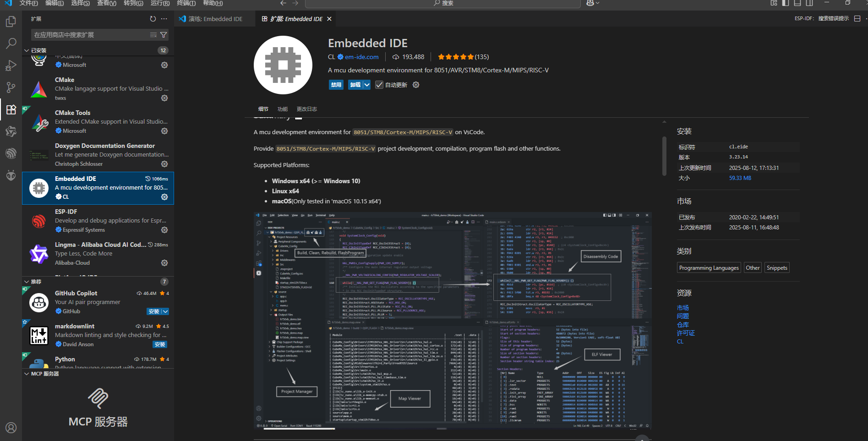
Task: Open the 帮助(H) menu
Action: [x=213, y=3]
